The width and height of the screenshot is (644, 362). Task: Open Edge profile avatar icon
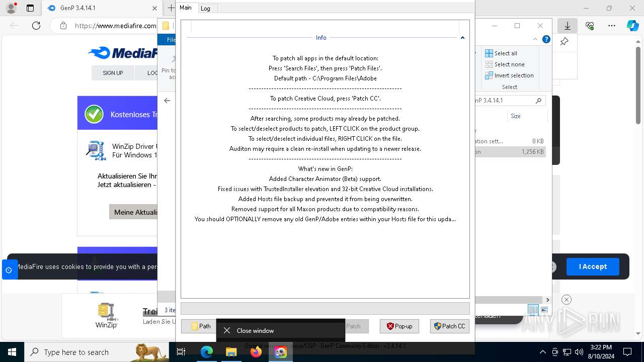(x=11, y=8)
